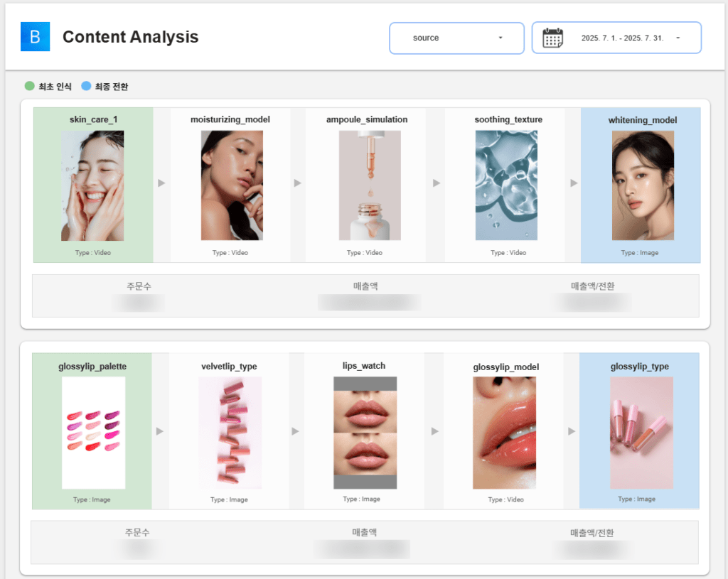Click the lips_watch image thumbnail
The width and height of the screenshot is (728, 579).
coord(365,433)
